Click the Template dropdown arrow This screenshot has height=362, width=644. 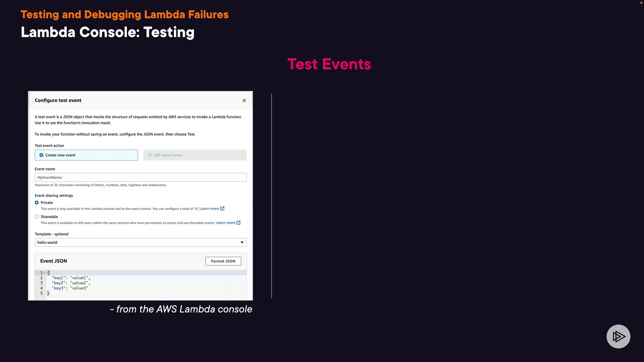pos(242,242)
